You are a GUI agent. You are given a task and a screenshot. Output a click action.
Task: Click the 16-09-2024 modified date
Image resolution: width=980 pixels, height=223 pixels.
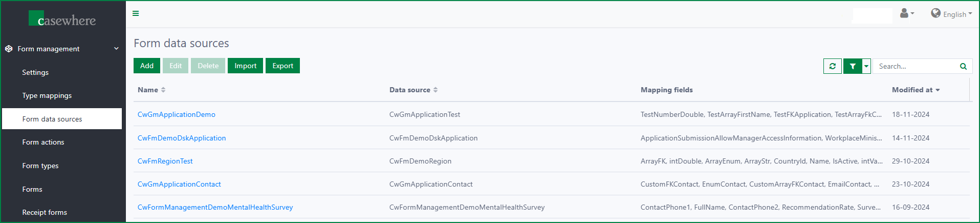point(910,207)
